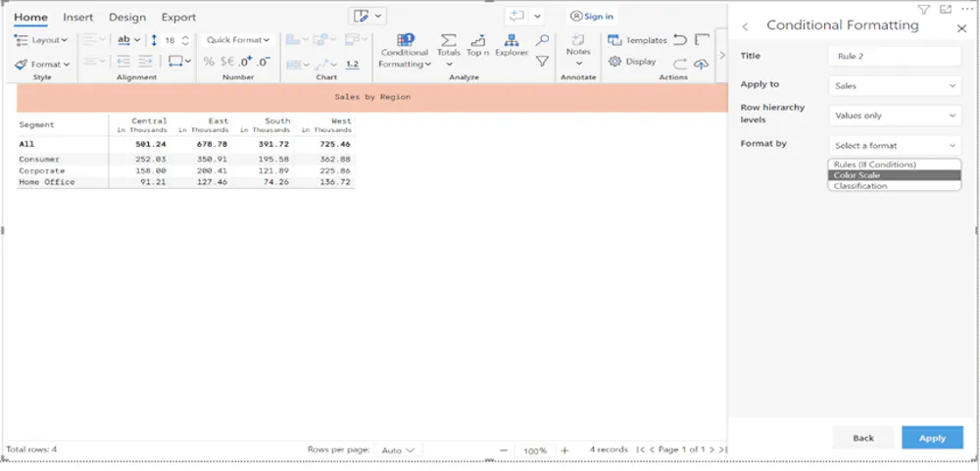Expand Row hierarchy levels dropdown

click(x=895, y=116)
